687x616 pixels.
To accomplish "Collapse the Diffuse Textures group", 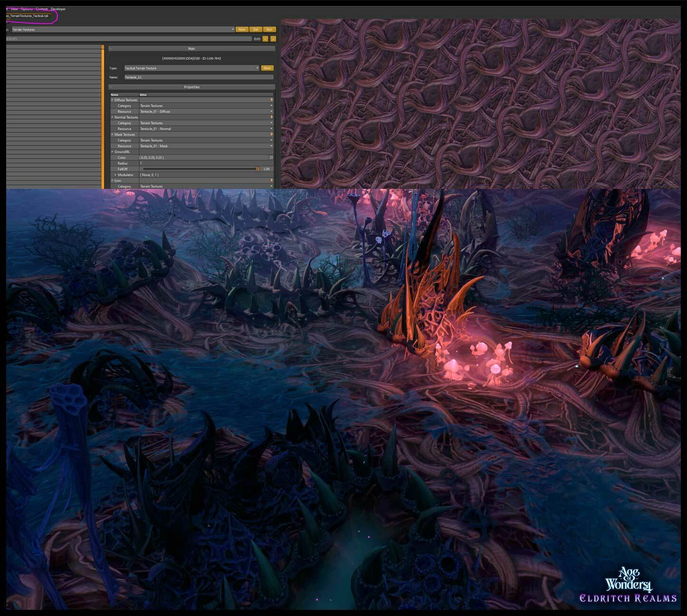I will 113,100.
